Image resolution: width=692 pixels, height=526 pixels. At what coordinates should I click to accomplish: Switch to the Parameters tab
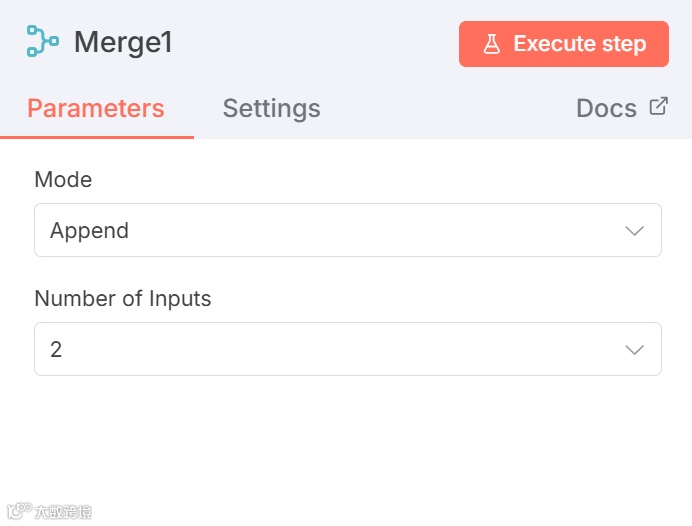pyautogui.click(x=96, y=108)
